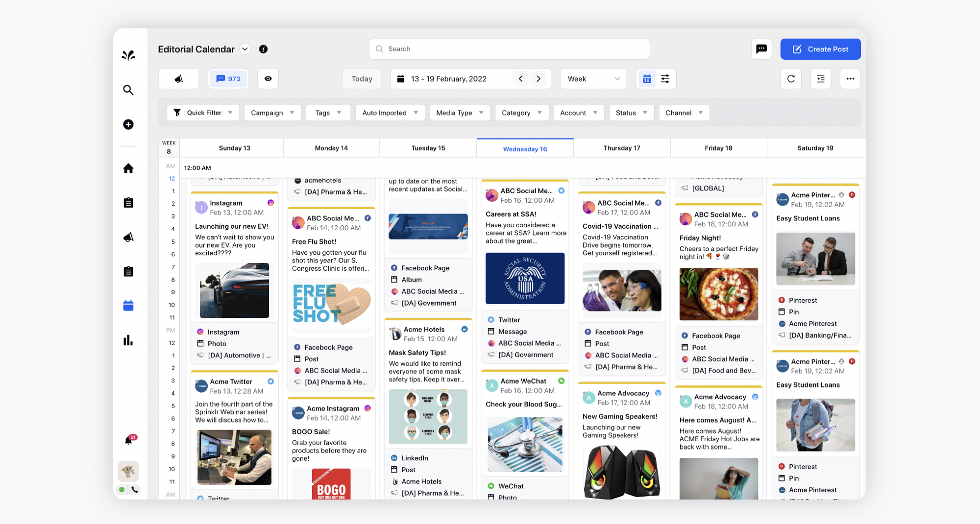Click the megaphone toolbar button
Image resolution: width=980 pixels, height=524 pixels.
pos(179,79)
